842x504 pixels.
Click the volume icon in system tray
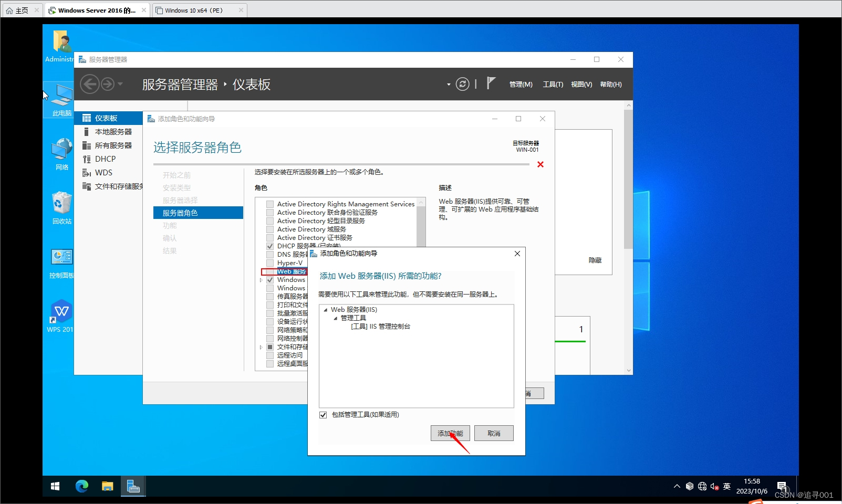tap(714, 487)
